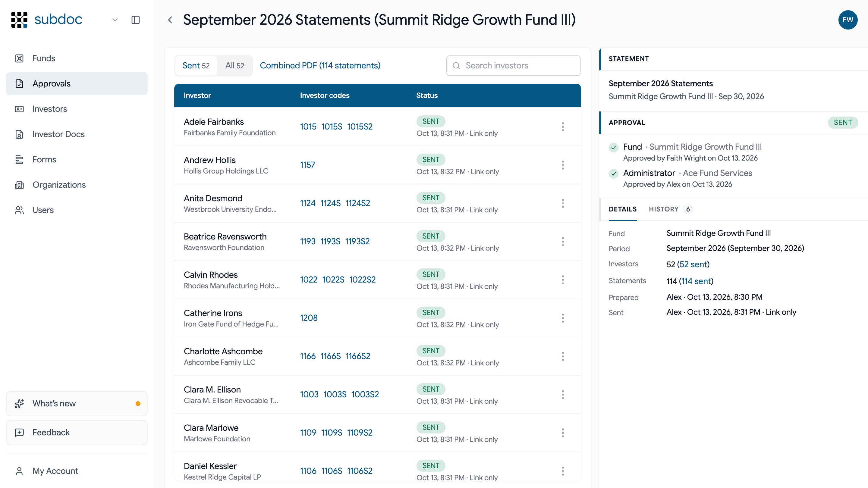Open row menu for Catherine Irons
Screen dimensions: 868x488
(x=563, y=318)
